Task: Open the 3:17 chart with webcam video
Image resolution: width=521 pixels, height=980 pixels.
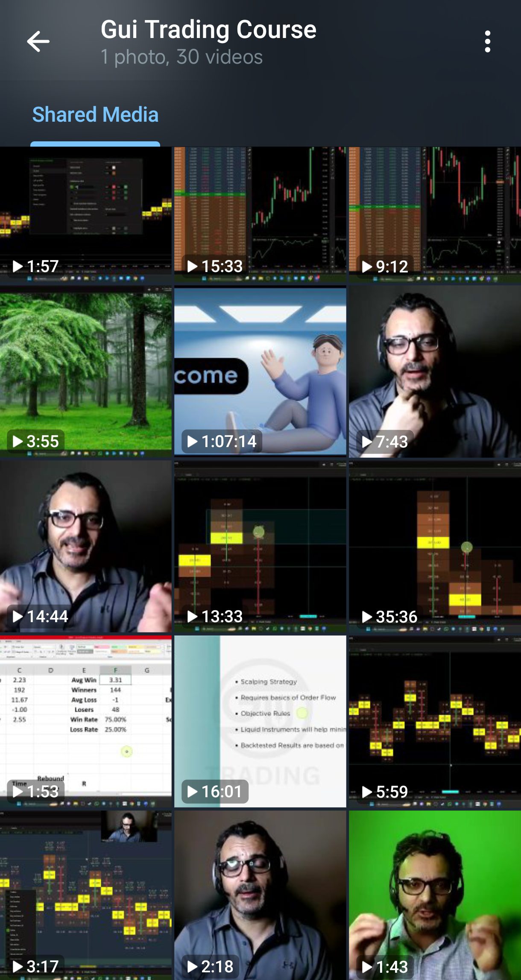Action: coord(85,895)
